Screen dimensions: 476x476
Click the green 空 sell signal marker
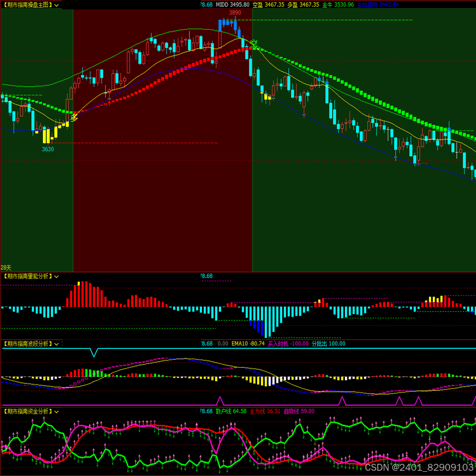click(254, 43)
